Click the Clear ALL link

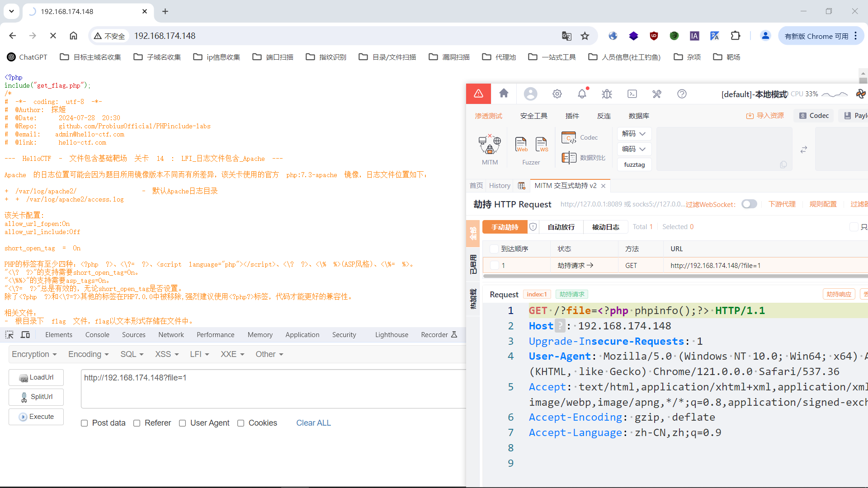[x=313, y=423]
